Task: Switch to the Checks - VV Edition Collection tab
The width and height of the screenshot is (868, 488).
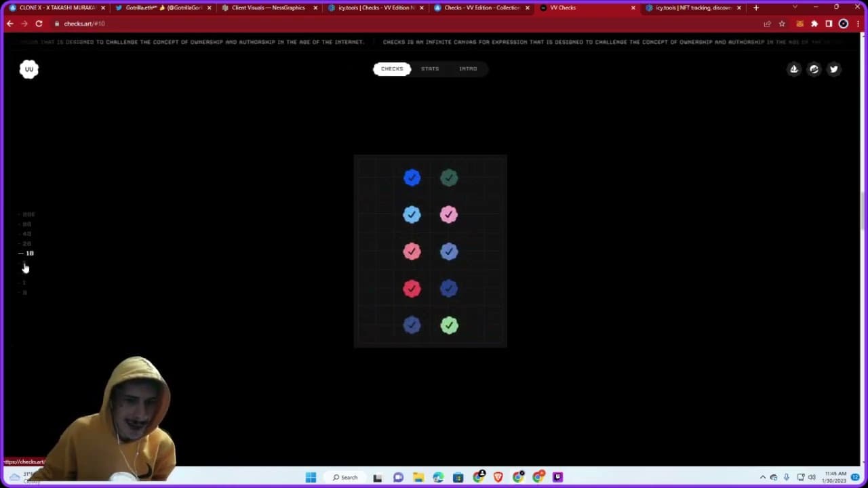Action: pos(480,7)
